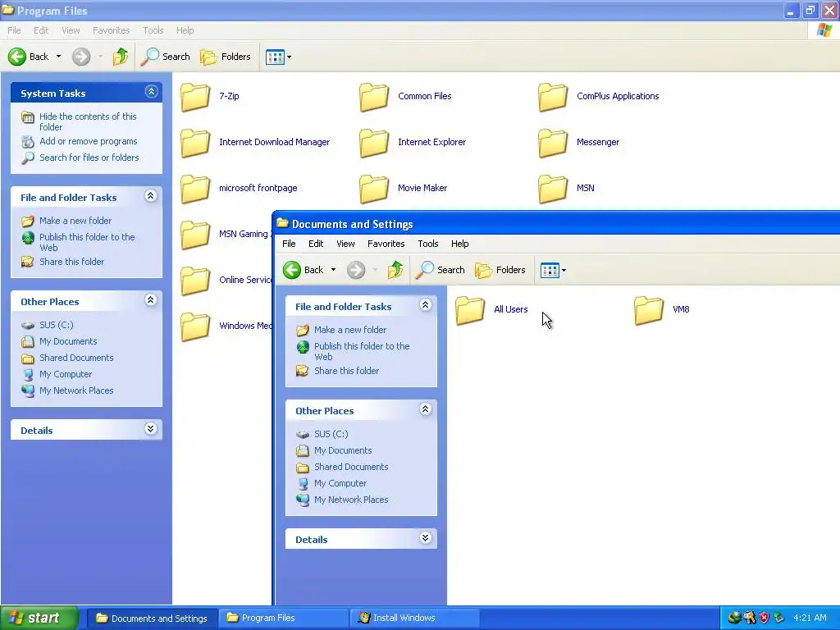Open the VM8 folder
Image resolution: width=840 pixels, height=630 pixels.
[x=662, y=310]
